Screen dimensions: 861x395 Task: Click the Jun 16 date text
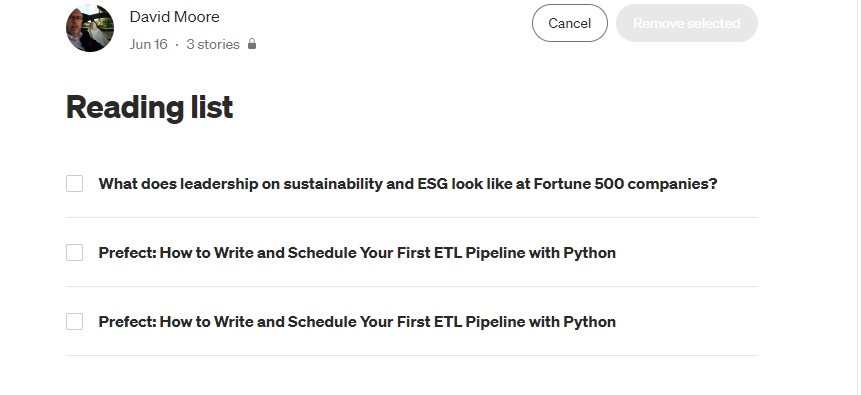(148, 44)
